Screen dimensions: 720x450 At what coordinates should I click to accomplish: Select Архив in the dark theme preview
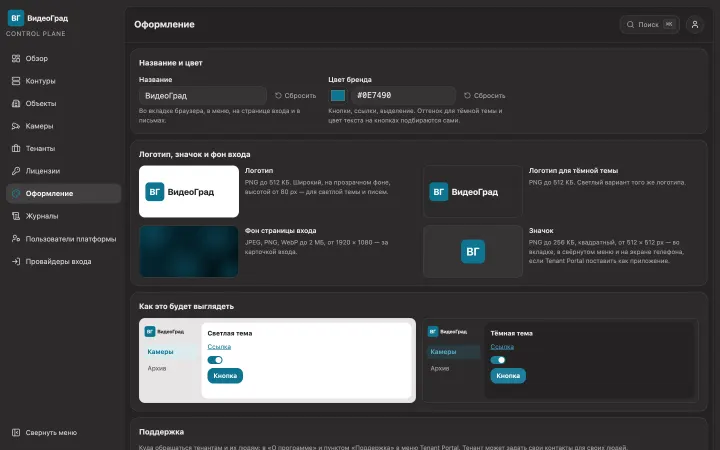coord(440,368)
